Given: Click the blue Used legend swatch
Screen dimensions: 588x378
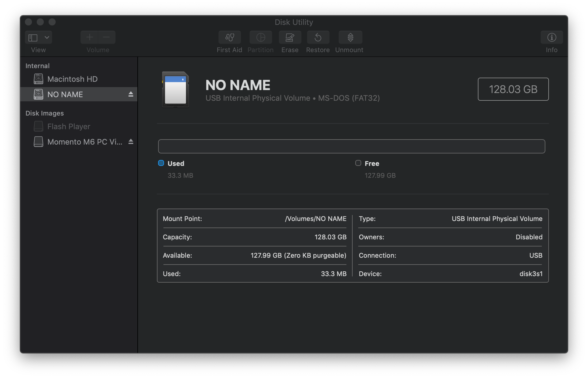Looking at the screenshot, I should point(161,163).
